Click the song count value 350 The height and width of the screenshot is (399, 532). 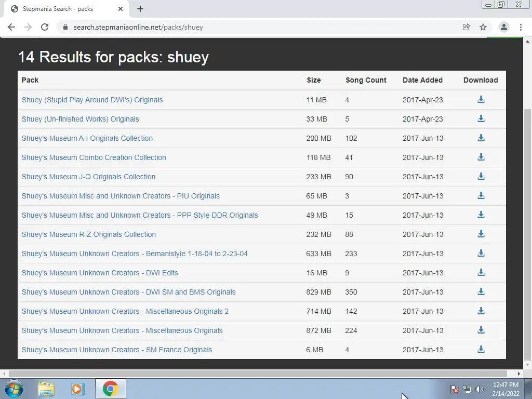351,292
